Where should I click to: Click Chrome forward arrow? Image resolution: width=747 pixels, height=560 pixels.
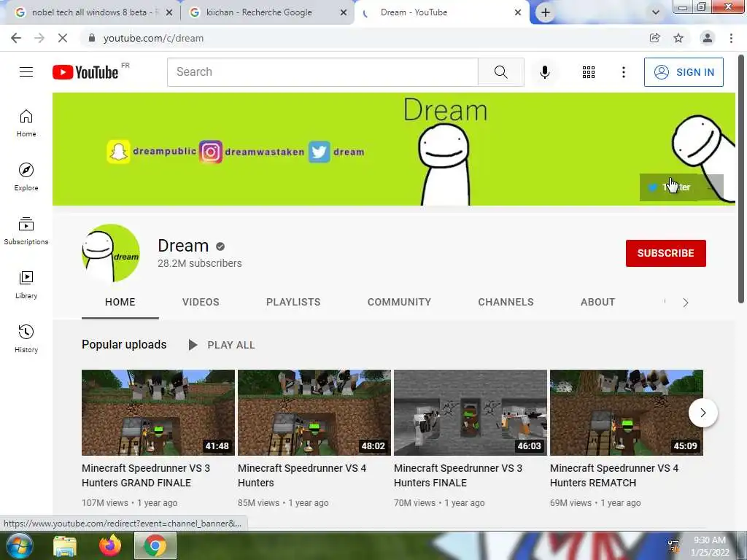tap(39, 38)
